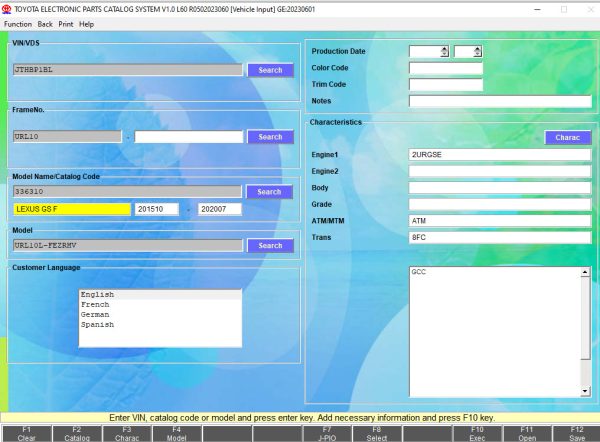Click the Trans field showing 8FC
600x442 pixels.
(500, 237)
